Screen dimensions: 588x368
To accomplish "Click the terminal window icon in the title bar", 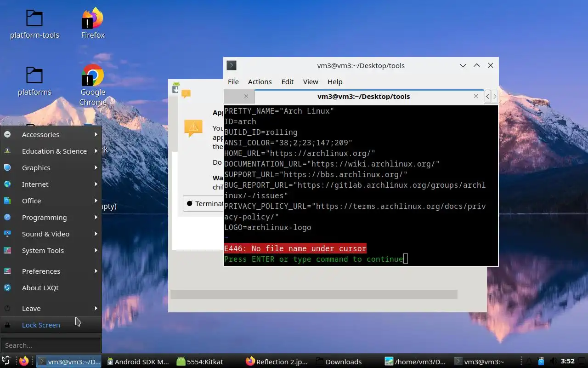I will (232, 65).
